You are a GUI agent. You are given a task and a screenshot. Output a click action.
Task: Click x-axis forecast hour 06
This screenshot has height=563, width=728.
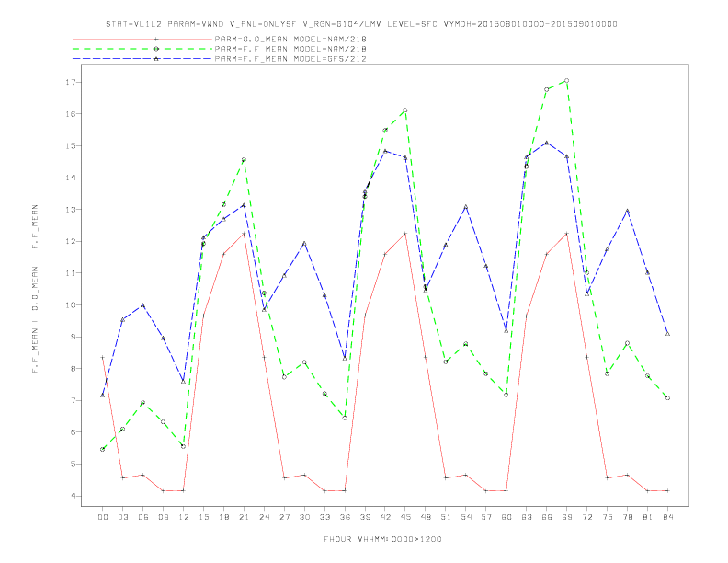click(143, 517)
